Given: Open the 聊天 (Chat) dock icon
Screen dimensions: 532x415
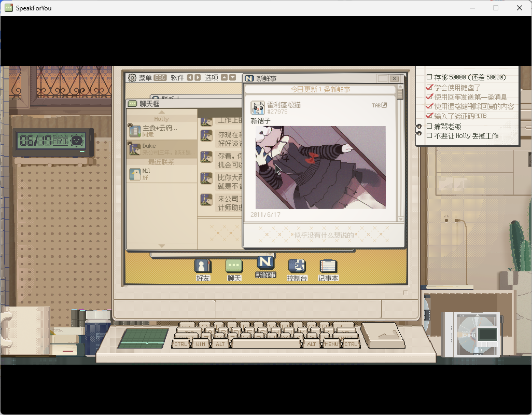Looking at the screenshot, I should pyautogui.click(x=234, y=266).
